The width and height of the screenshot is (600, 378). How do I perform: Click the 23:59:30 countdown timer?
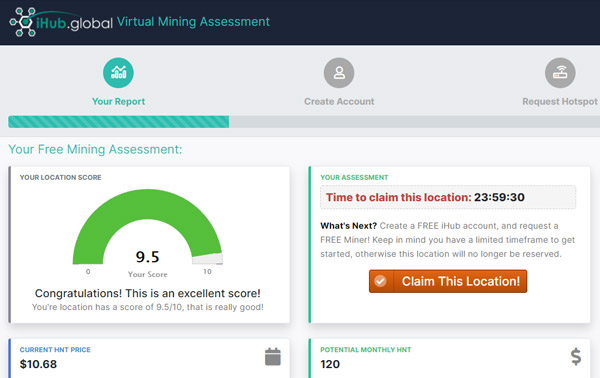click(499, 197)
